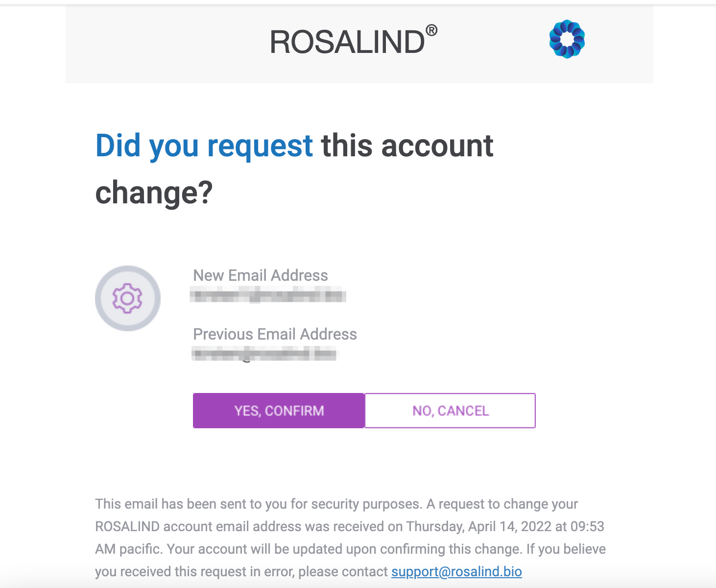Click the blurred new email address value

coord(268,296)
